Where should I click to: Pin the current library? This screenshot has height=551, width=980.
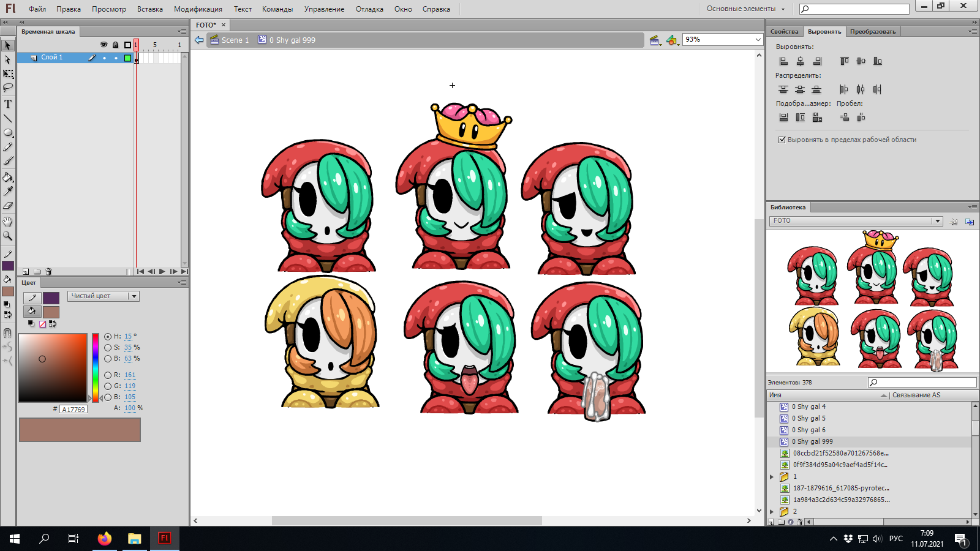point(954,222)
